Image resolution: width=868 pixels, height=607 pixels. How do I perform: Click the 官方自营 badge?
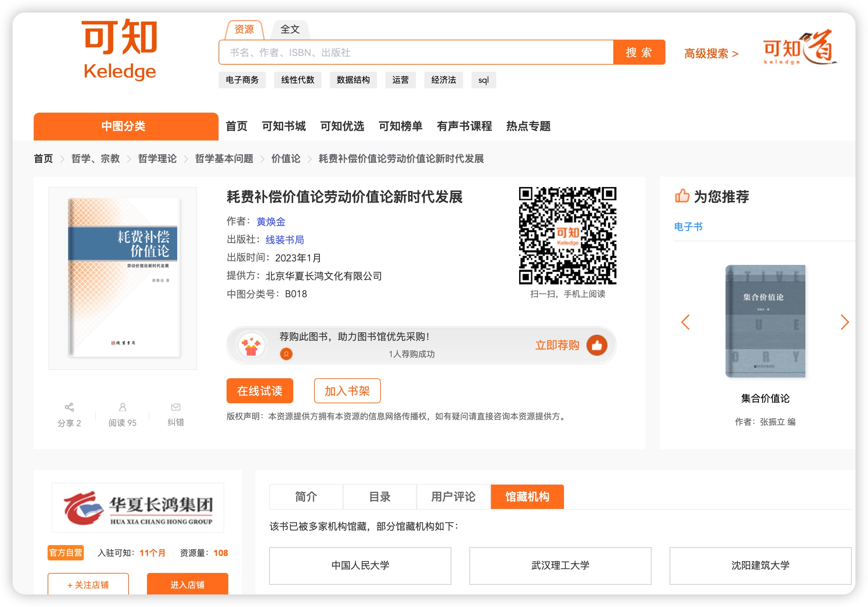tap(66, 552)
